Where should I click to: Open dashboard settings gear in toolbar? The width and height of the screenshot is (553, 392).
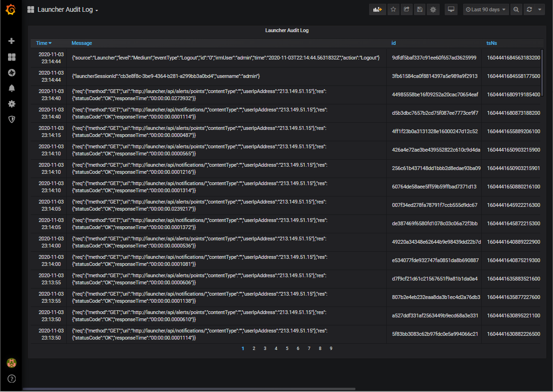pos(433,9)
